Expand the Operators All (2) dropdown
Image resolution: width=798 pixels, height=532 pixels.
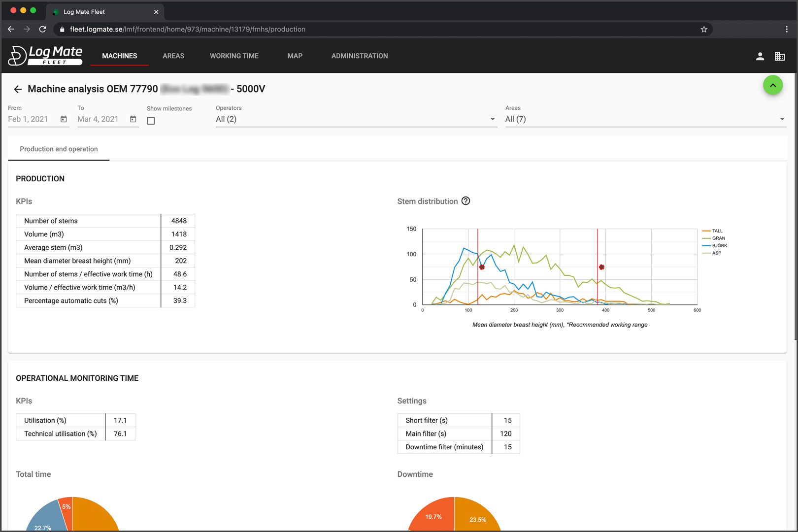point(356,119)
